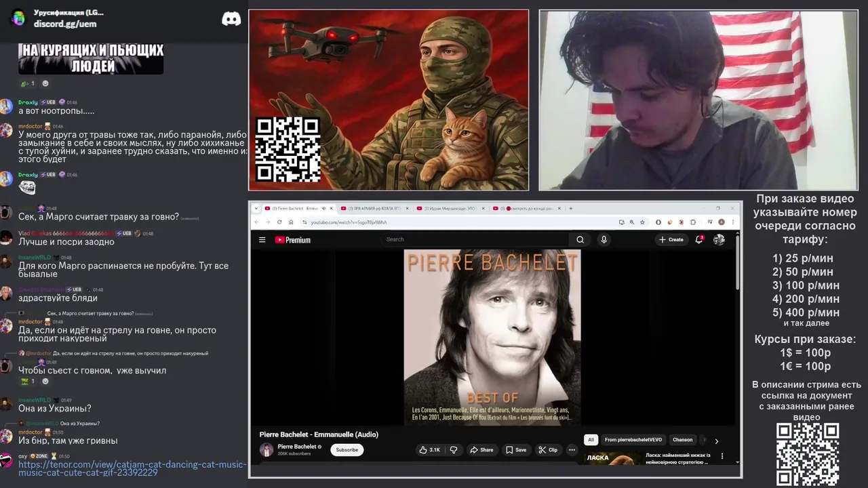Click the Discord server avatar icon

coord(19,18)
